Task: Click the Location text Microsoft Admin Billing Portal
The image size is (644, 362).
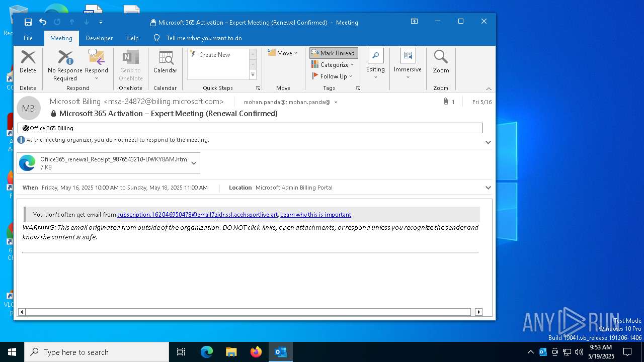Action: 294,188
